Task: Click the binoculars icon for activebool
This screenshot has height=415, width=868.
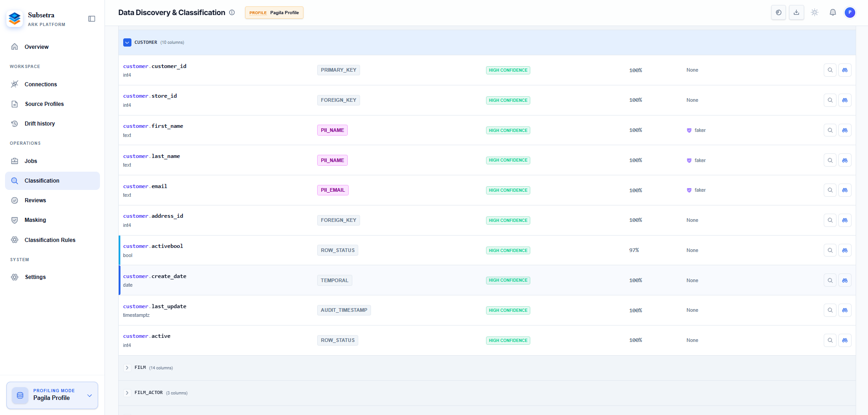Action: tap(845, 250)
